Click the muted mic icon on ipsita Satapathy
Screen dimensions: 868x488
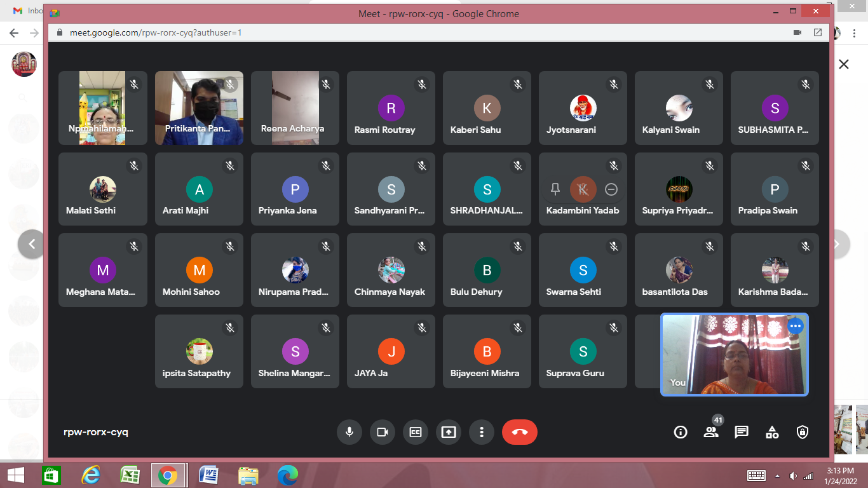click(230, 328)
